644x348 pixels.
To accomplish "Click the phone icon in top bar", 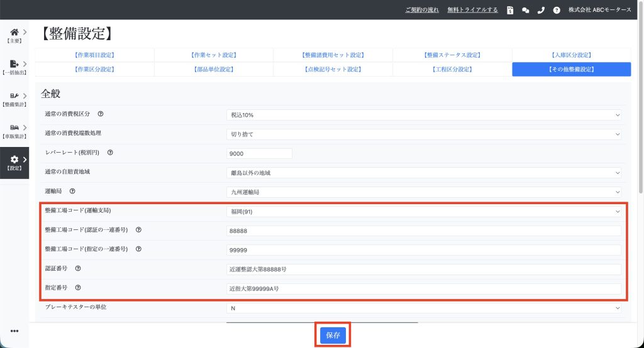I will click(x=541, y=10).
